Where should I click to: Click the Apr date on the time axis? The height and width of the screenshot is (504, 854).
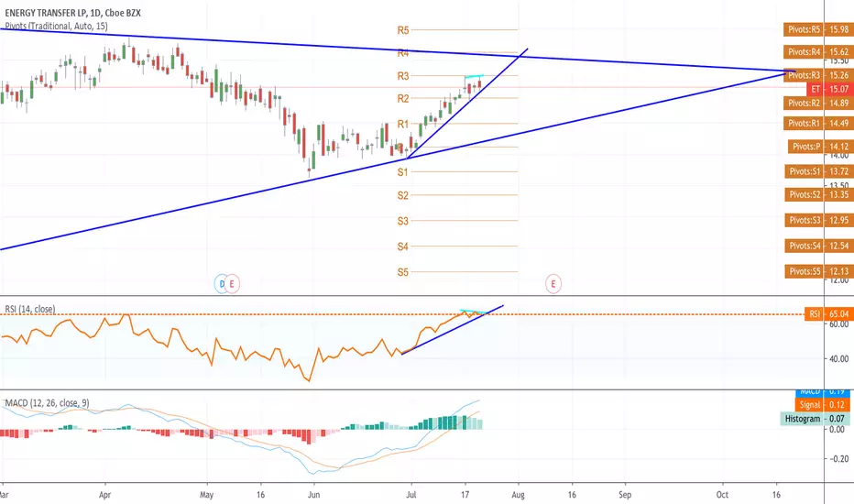coord(105,495)
